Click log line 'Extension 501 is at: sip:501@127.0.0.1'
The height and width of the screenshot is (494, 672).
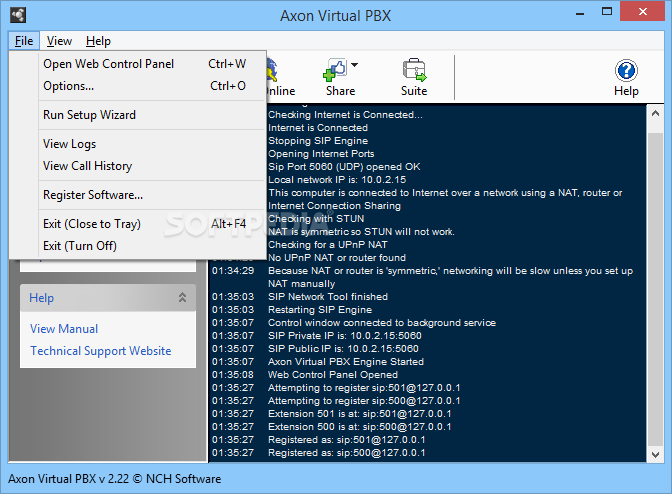pyautogui.click(x=359, y=414)
